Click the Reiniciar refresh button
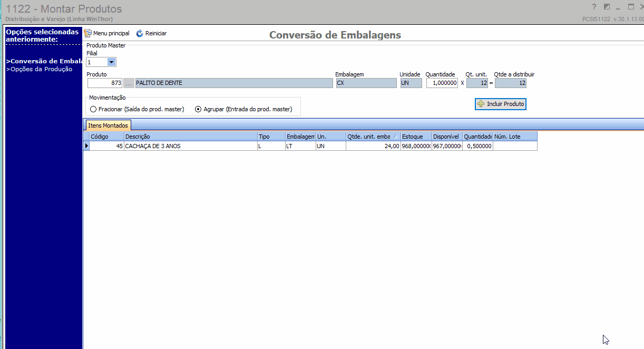644x349 pixels. coord(151,33)
